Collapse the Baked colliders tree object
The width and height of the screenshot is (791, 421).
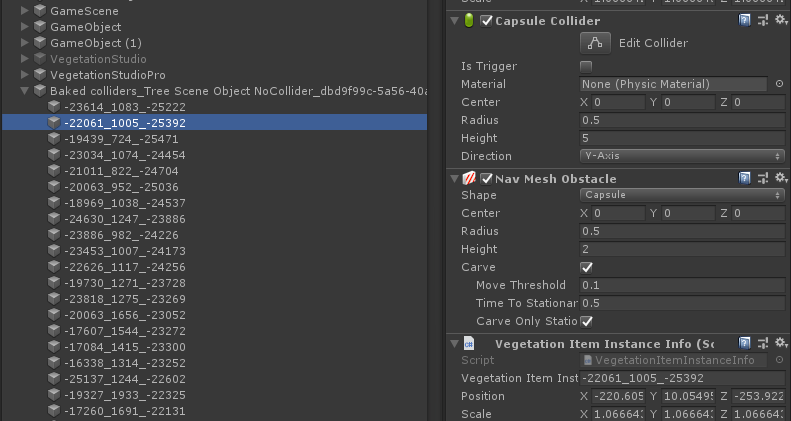pyautogui.click(x=25, y=91)
